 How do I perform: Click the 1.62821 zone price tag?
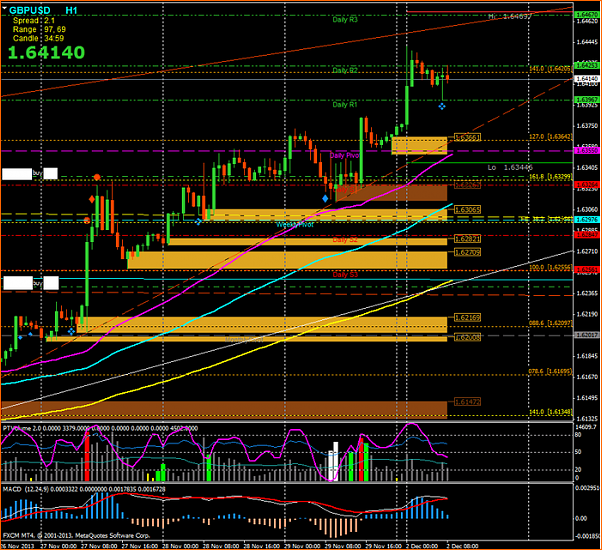(x=467, y=239)
